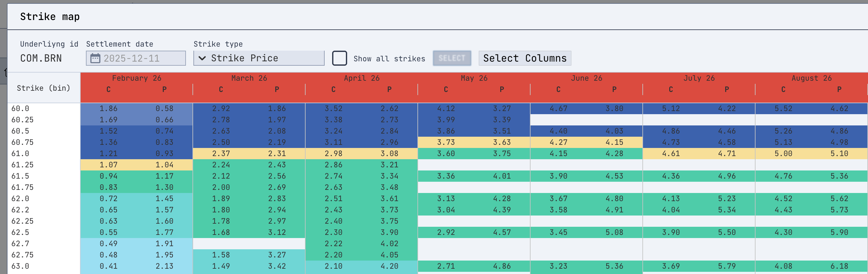Select the Strike Price combo box text
Viewport: 868px width, 274px height.
(x=245, y=58)
